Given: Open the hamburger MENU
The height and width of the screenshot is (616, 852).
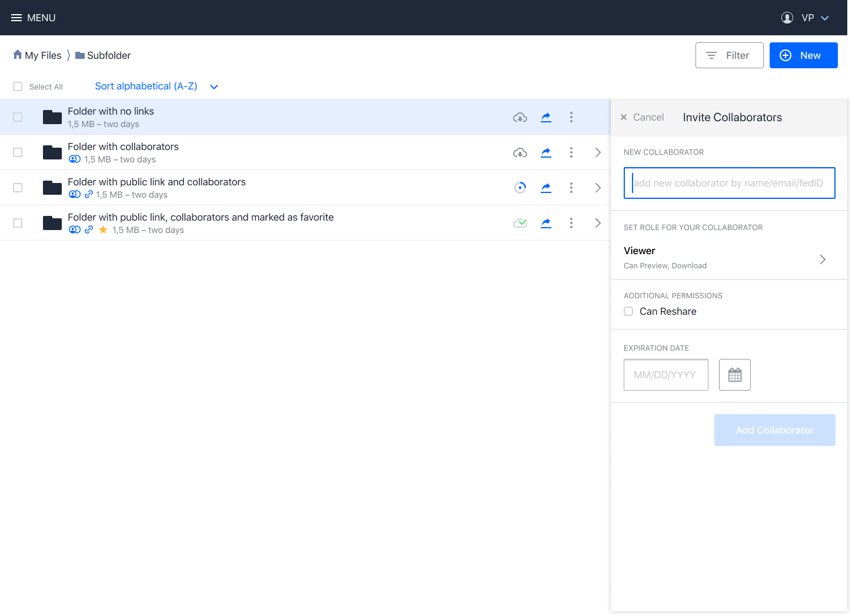Looking at the screenshot, I should [x=33, y=18].
